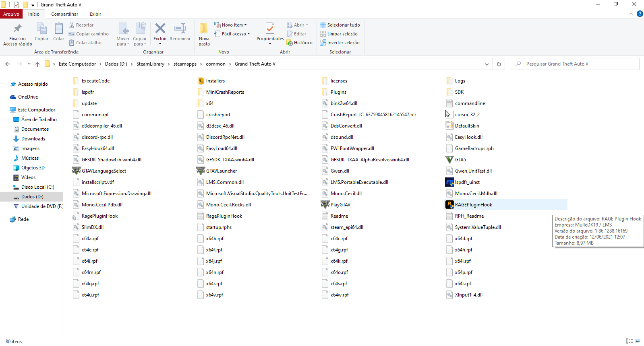644x346 pixels.
Task: Select the PlayGTAV launcher icon
Action: coord(325,204)
